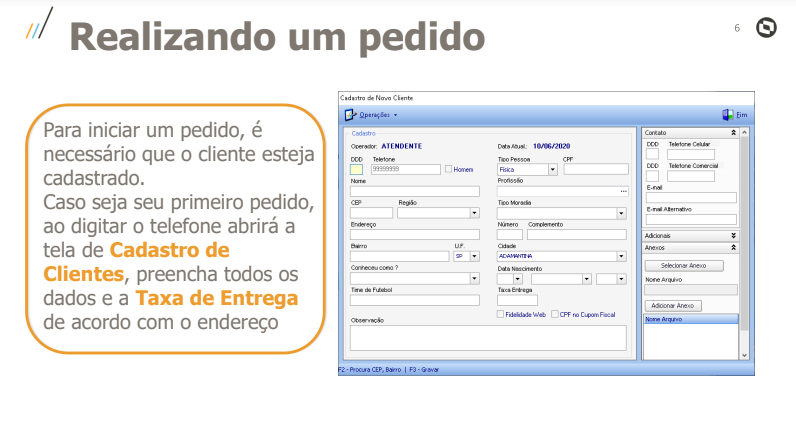
Task: Click the Profissão ellipsis button
Action: 623,191
